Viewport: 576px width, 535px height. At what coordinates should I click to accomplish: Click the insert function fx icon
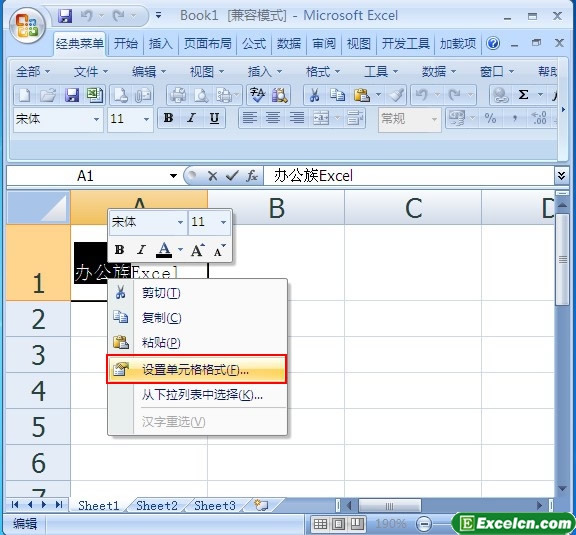click(252, 176)
